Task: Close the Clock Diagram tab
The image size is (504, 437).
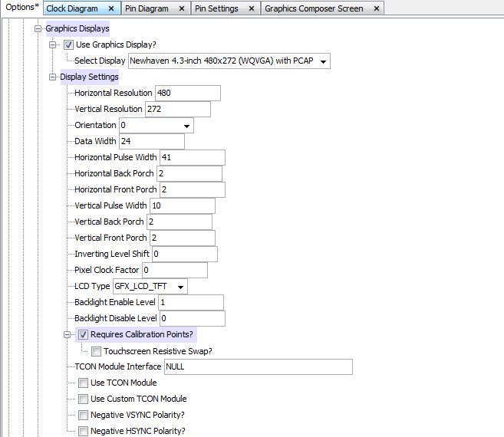Action: [111, 9]
